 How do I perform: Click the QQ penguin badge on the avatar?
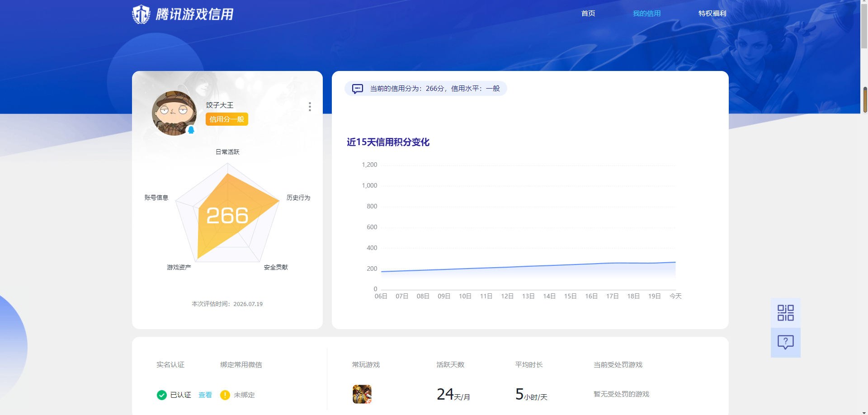[x=191, y=130]
